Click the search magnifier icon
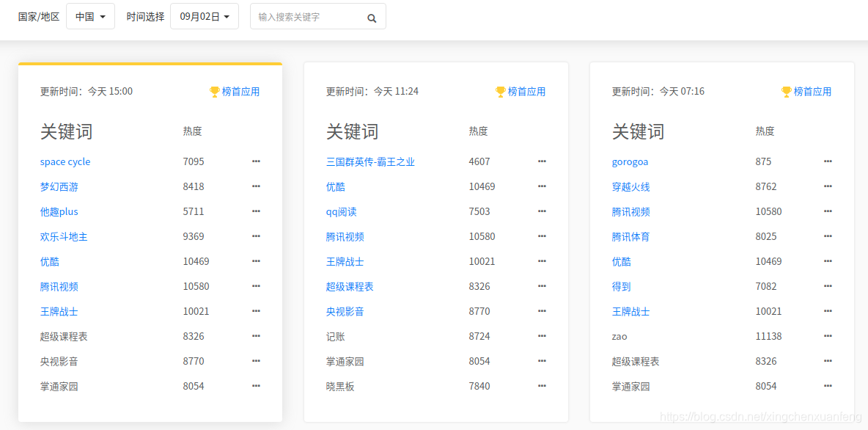This screenshot has width=868, height=430. pos(372,16)
